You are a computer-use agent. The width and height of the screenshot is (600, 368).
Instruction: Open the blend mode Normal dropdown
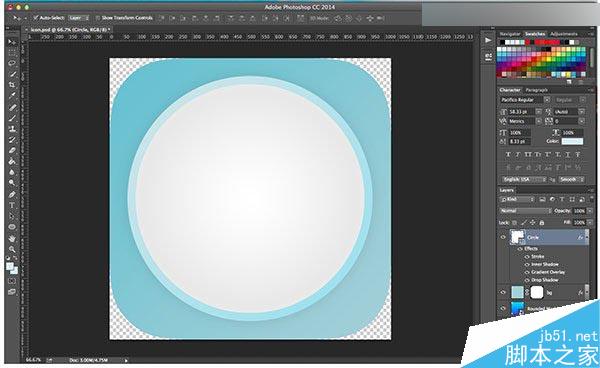[x=525, y=211]
